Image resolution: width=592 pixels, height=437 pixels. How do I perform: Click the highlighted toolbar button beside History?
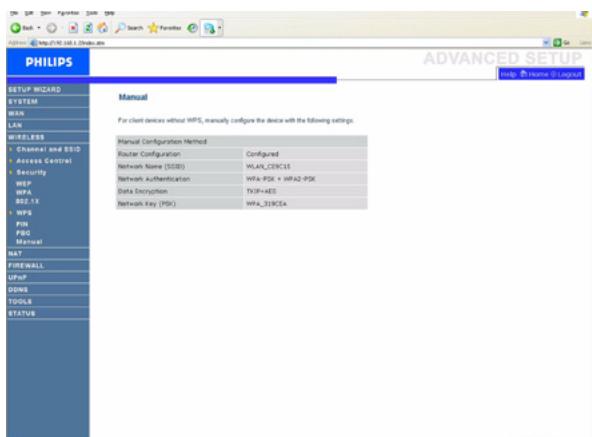(209, 28)
